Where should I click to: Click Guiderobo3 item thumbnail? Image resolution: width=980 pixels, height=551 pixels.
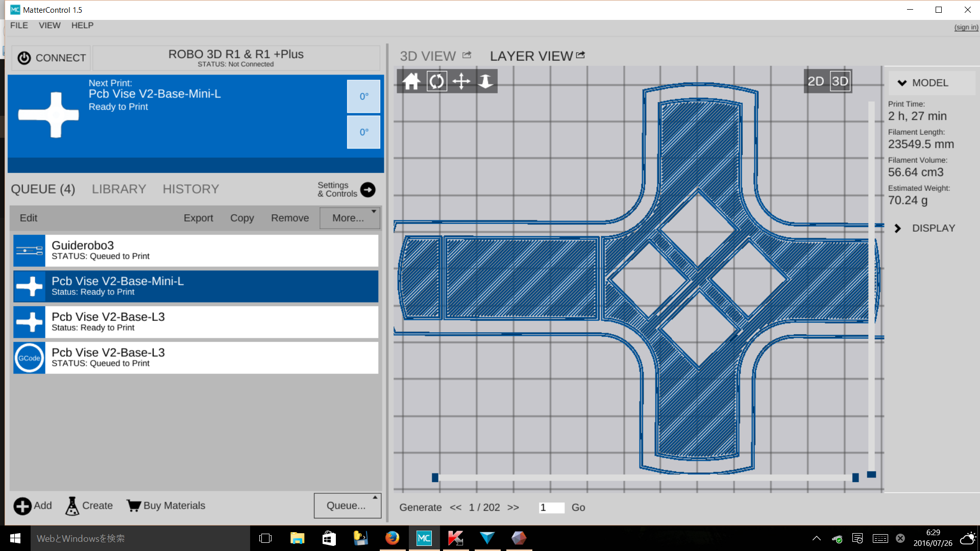click(29, 251)
